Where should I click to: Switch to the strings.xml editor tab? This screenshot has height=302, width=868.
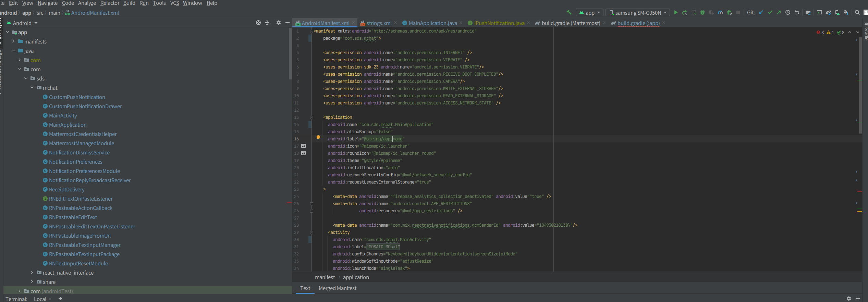coord(379,23)
